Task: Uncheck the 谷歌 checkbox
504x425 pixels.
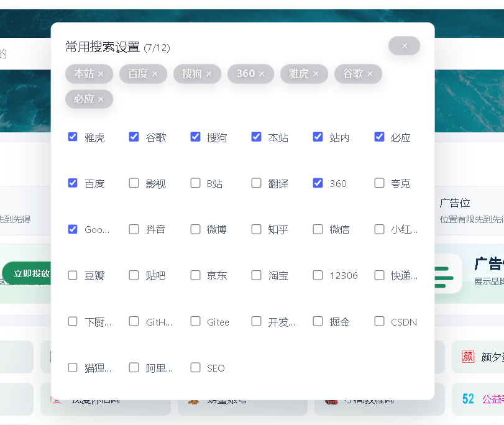Action: pyautogui.click(x=134, y=137)
